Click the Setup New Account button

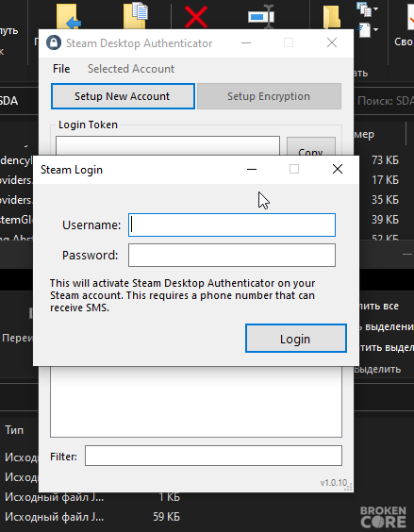pyautogui.click(x=123, y=96)
